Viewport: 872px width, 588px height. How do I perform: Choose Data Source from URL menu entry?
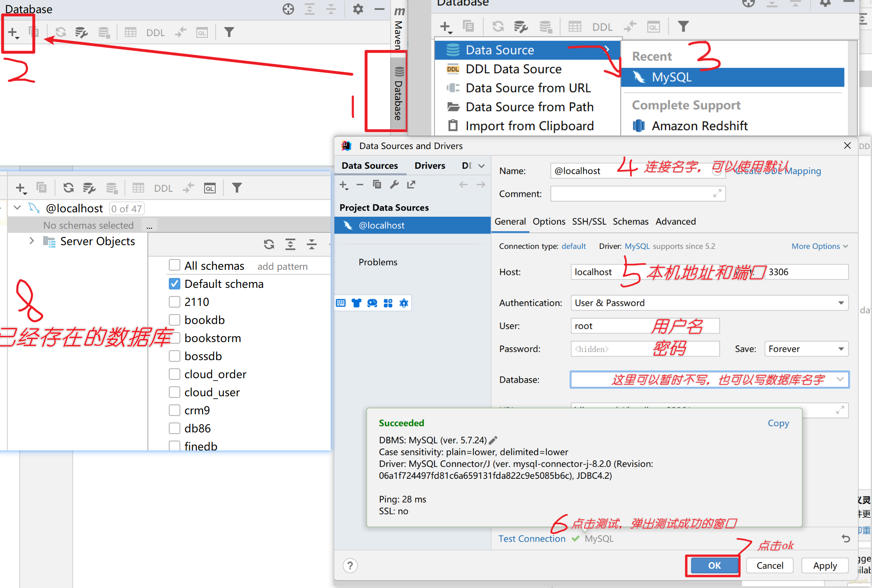(x=527, y=88)
